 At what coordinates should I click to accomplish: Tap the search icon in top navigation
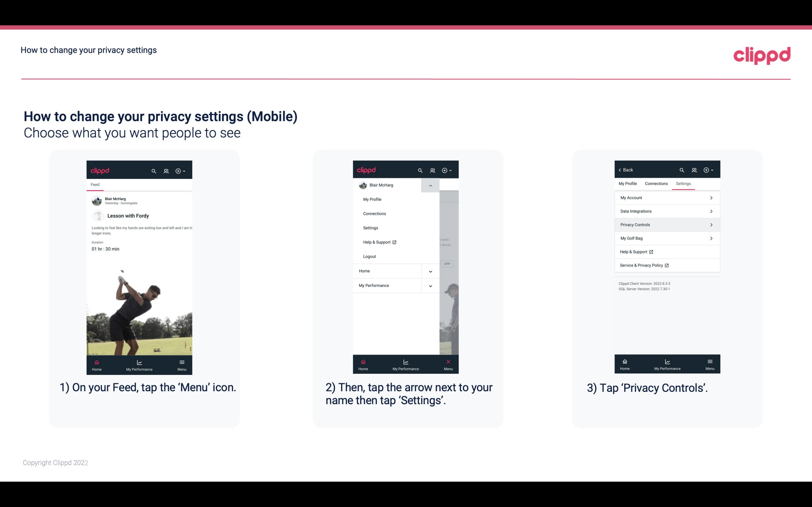(x=154, y=170)
